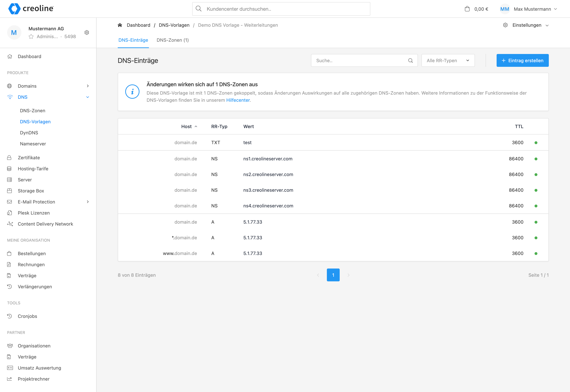The image size is (570, 392).
Task: Click the Eintrag erstellen button
Action: tap(522, 60)
